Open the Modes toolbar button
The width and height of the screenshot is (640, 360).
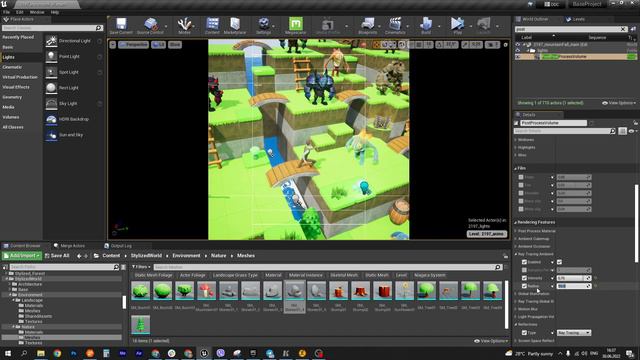click(x=184, y=24)
